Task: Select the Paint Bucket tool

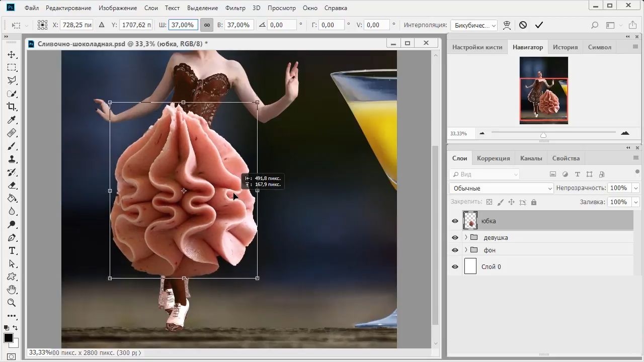Action: [x=12, y=198]
